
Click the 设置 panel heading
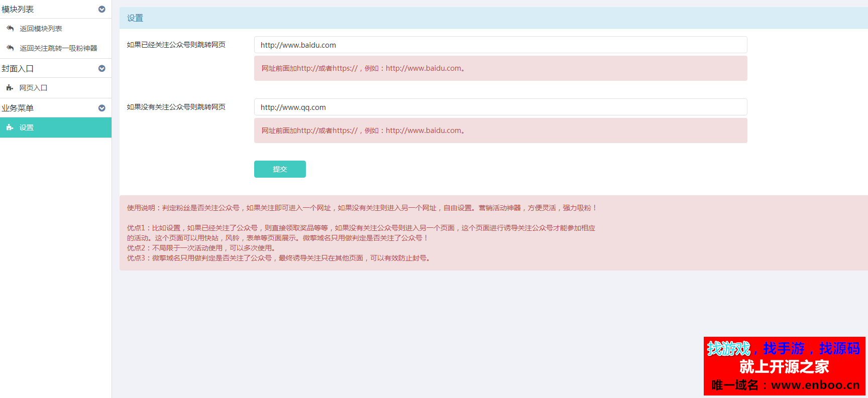pos(135,18)
